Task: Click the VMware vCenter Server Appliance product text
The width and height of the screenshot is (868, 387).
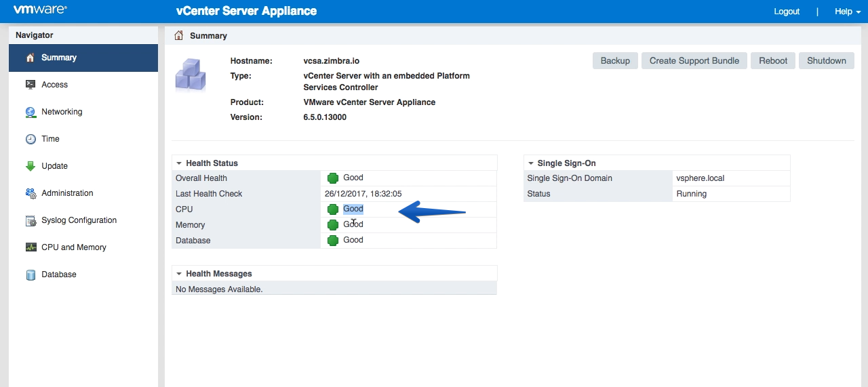Action: pyautogui.click(x=370, y=102)
